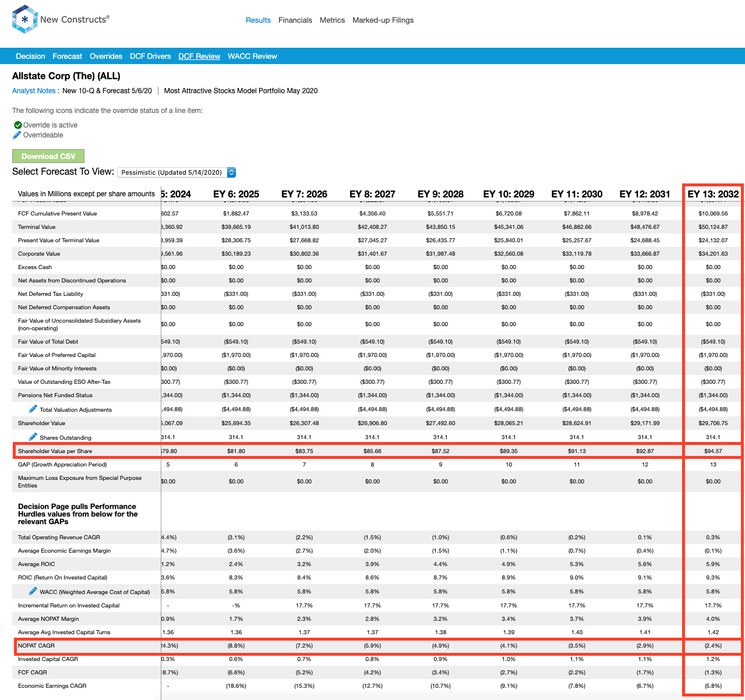Click the Incremental Return on Invested Capital label

pos(69,606)
